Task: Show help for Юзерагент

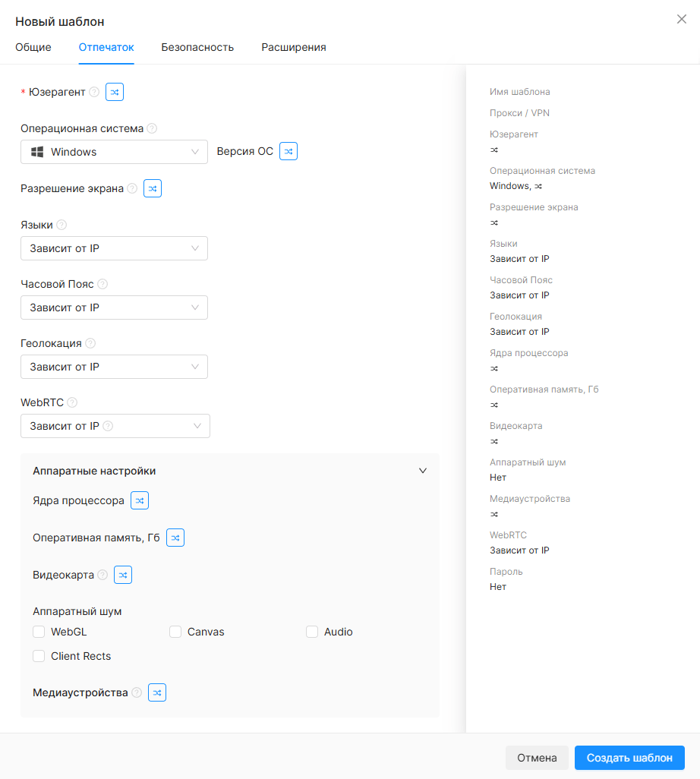Action: coord(94,92)
